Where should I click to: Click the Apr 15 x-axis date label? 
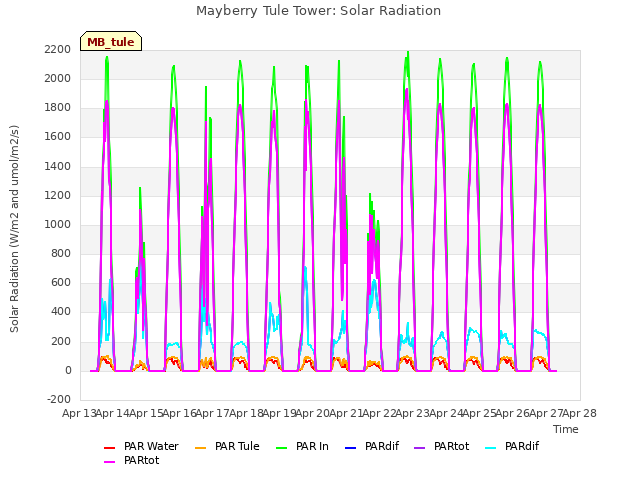[x=146, y=413]
